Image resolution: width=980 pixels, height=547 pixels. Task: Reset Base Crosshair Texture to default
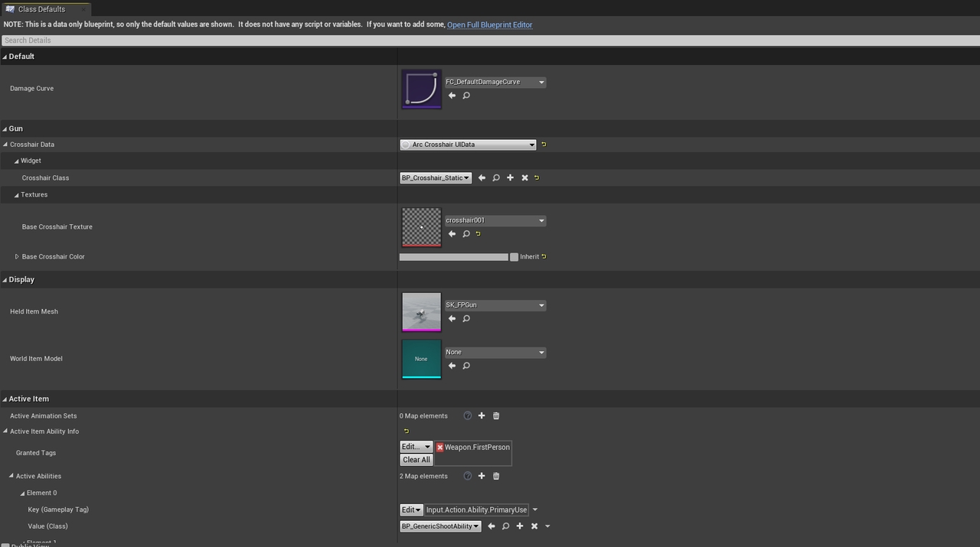(479, 234)
